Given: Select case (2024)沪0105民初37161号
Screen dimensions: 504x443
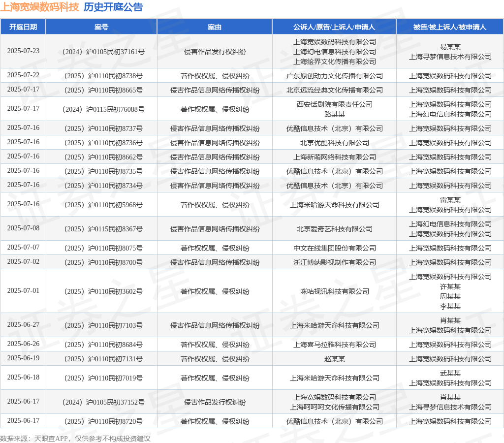Looking at the screenshot, I should click(103, 52).
